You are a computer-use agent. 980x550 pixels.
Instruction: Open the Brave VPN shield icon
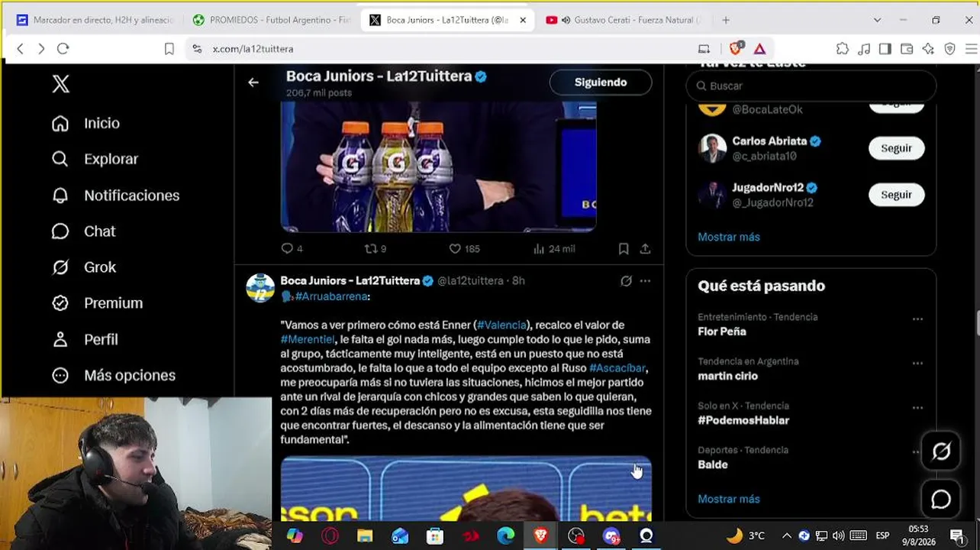click(949, 49)
